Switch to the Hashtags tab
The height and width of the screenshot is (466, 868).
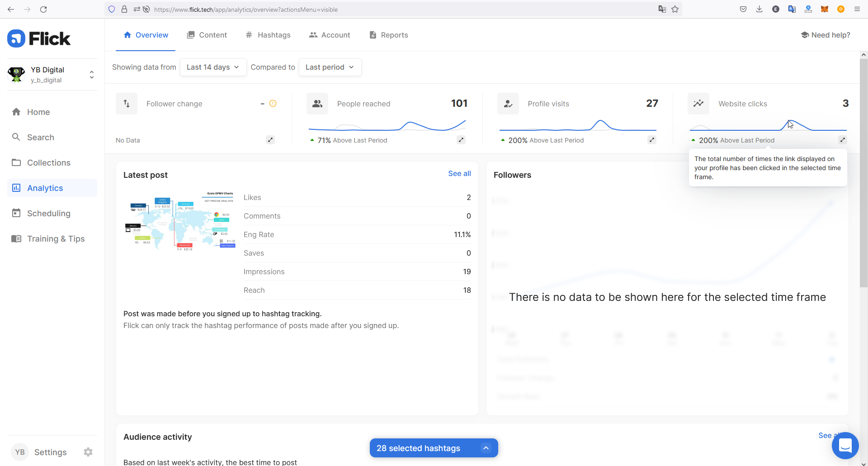coord(268,35)
